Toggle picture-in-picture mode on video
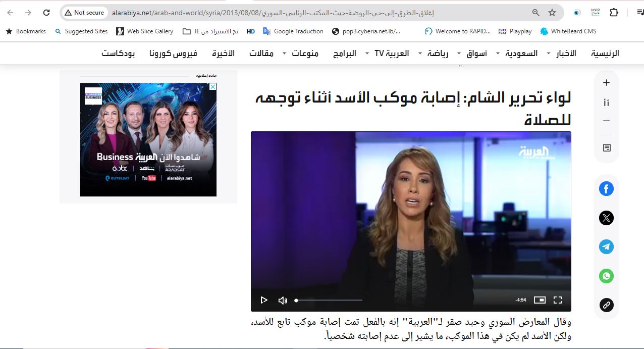Screen dimensions: 644x349 (540, 300)
